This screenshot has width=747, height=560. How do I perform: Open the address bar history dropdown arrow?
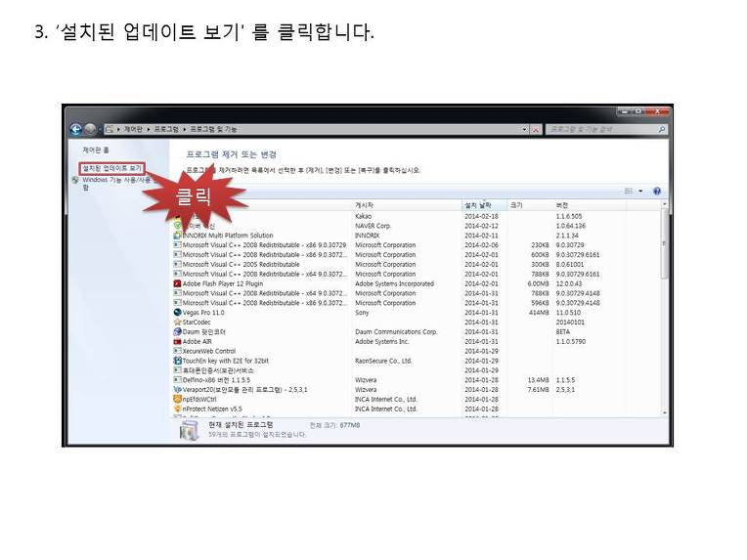point(524,129)
